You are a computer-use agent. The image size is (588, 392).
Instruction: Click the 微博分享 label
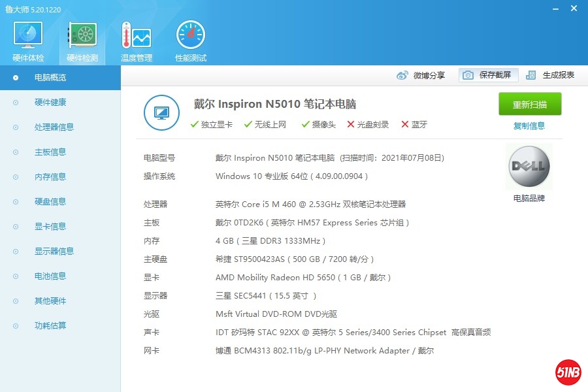[x=429, y=75]
